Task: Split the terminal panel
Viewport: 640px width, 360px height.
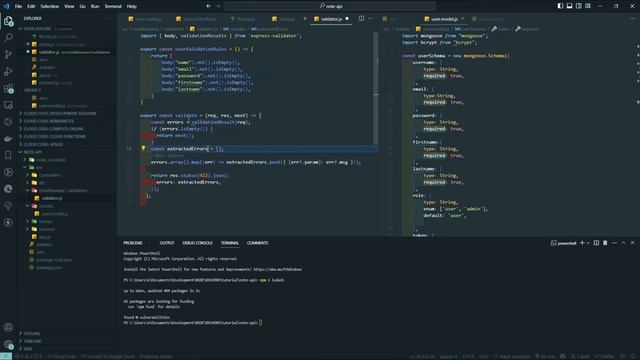Action: [596, 243]
